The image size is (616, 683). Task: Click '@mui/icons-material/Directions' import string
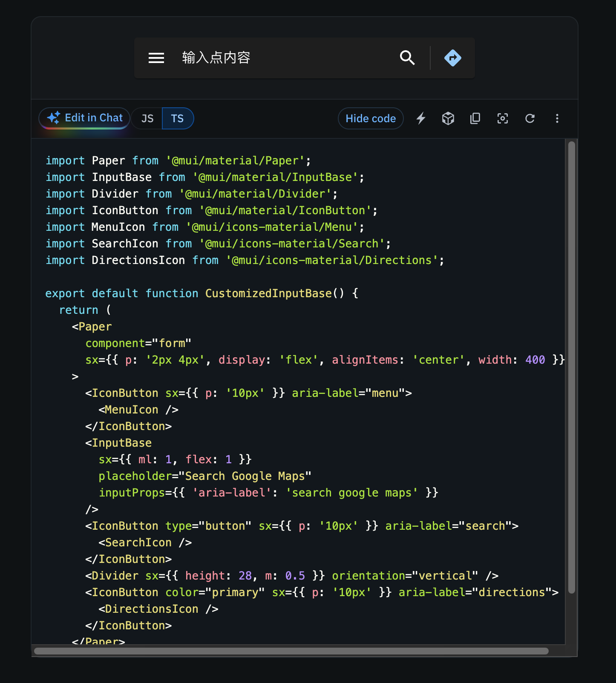pos(332,260)
